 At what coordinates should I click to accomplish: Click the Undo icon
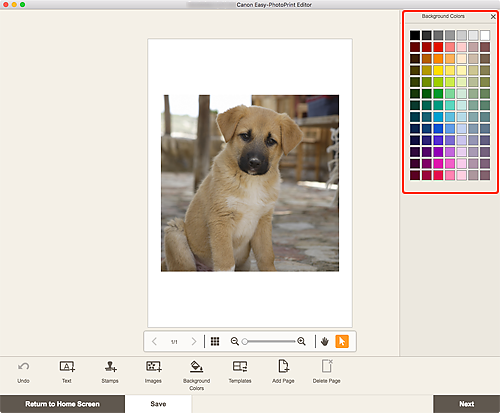click(x=23, y=367)
